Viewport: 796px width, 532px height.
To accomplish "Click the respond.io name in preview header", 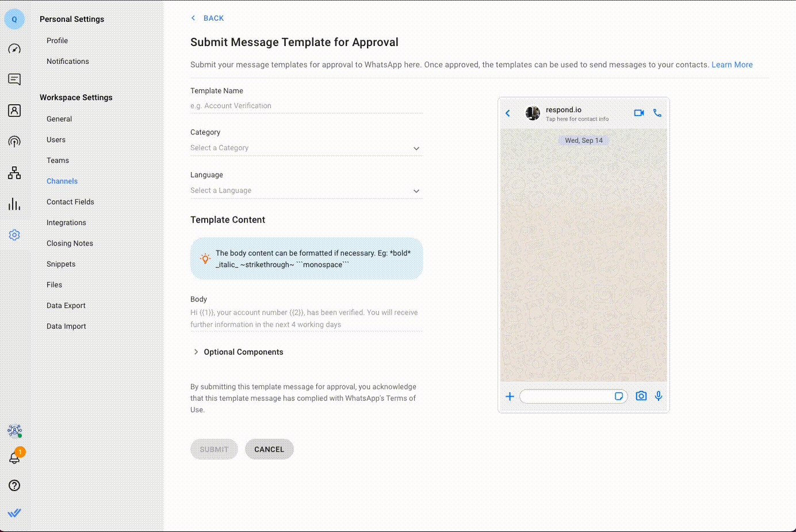I will click(x=564, y=110).
